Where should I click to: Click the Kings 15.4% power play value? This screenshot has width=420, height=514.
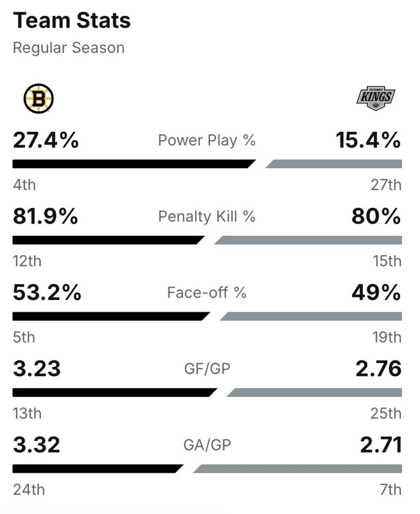coord(369,140)
